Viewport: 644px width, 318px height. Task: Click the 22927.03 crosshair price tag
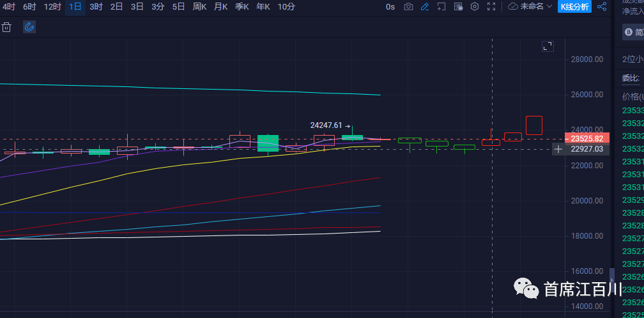point(587,149)
